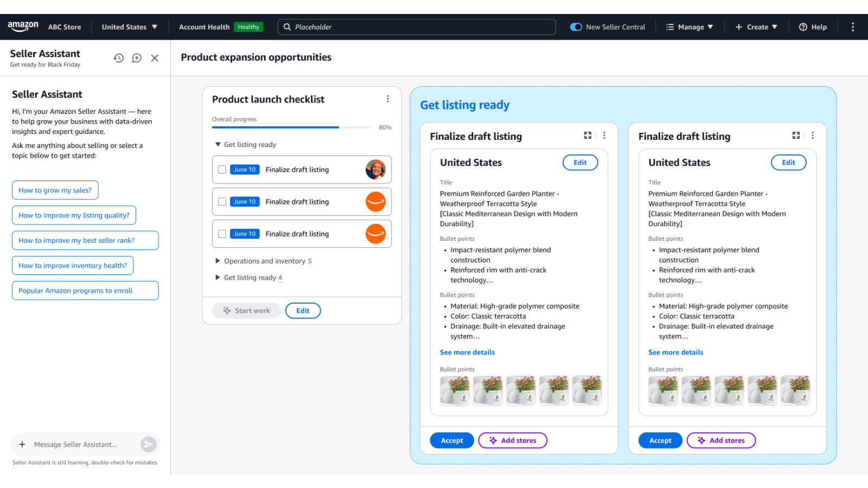Click the Overall progress bar
868x488 pixels.
point(291,127)
